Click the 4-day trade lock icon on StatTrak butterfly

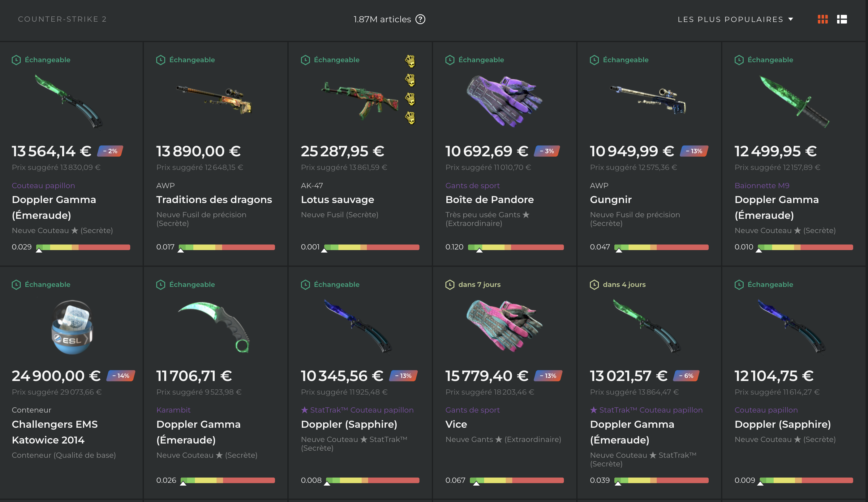tap(594, 285)
